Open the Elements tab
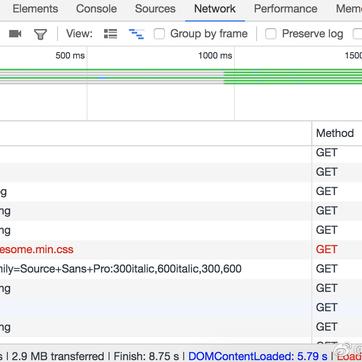 [35, 9]
